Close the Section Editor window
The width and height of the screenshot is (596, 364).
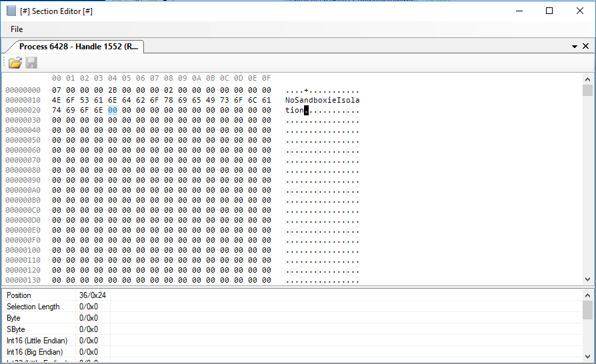click(x=579, y=11)
